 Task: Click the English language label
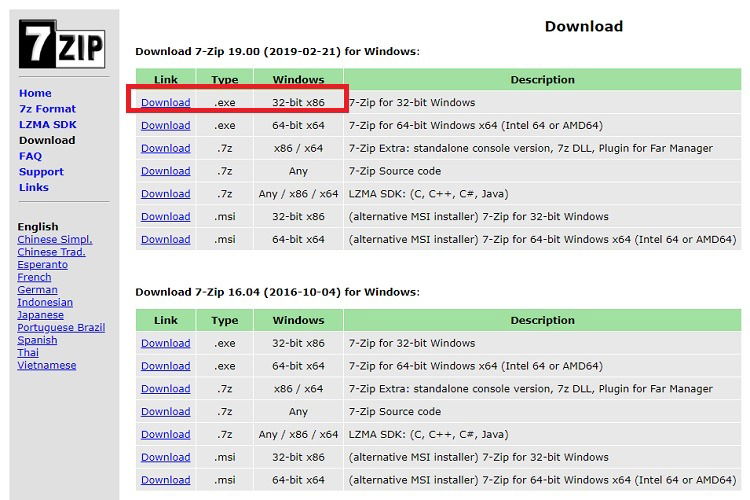click(38, 227)
